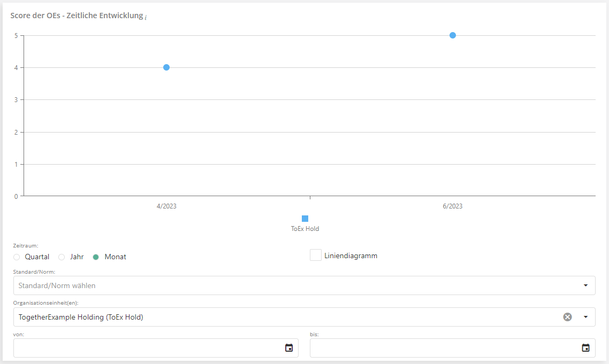Click the info icon beside chart title
This screenshot has width=609, height=364.
point(146,18)
